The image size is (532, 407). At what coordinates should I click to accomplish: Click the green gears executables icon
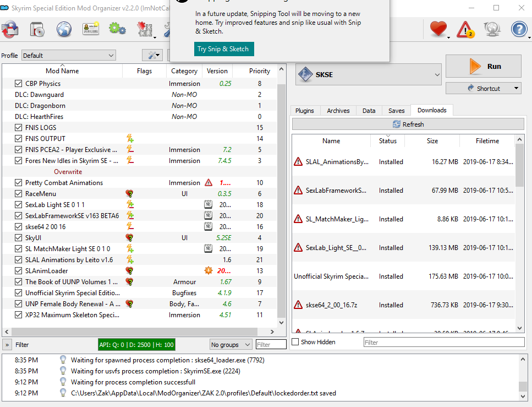(x=117, y=29)
